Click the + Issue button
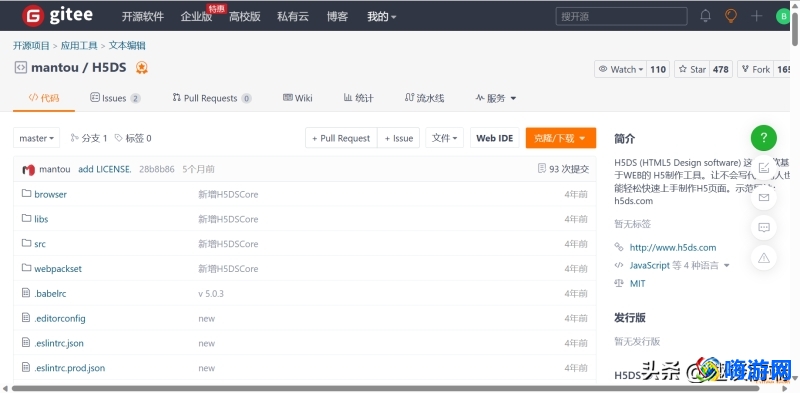The width and height of the screenshot is (800, 393). 398,138
